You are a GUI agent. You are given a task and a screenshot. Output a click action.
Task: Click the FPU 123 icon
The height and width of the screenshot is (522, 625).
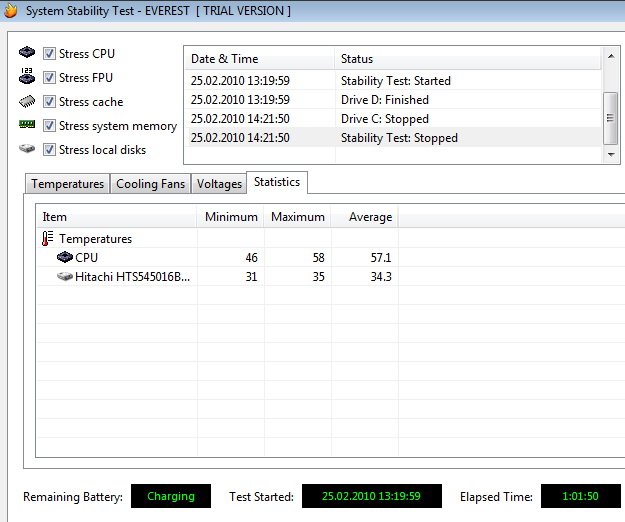[x=27, y=77]
